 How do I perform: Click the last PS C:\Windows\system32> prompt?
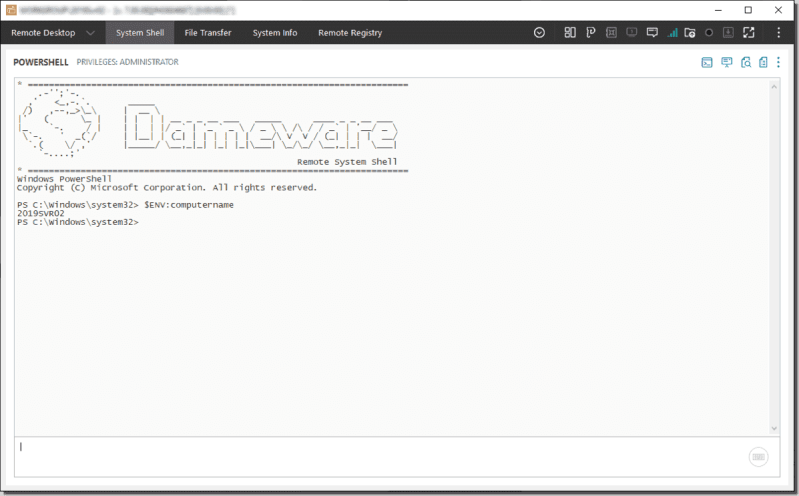(x=77, y=222)
